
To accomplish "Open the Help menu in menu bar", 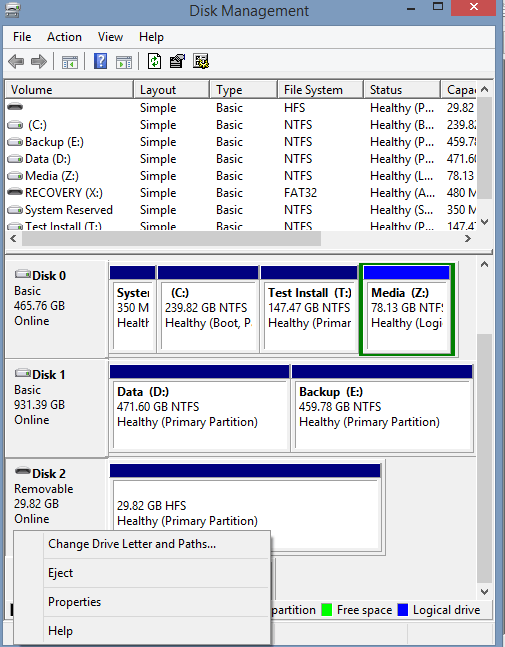I will tap(151, 37).
